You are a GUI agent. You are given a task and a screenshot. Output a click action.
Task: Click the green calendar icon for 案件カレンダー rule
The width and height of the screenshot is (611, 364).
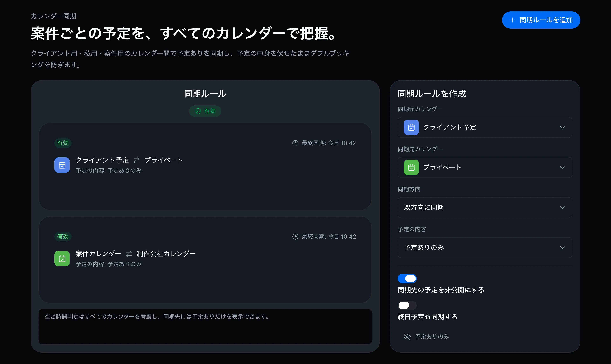(x=62, y=259)
